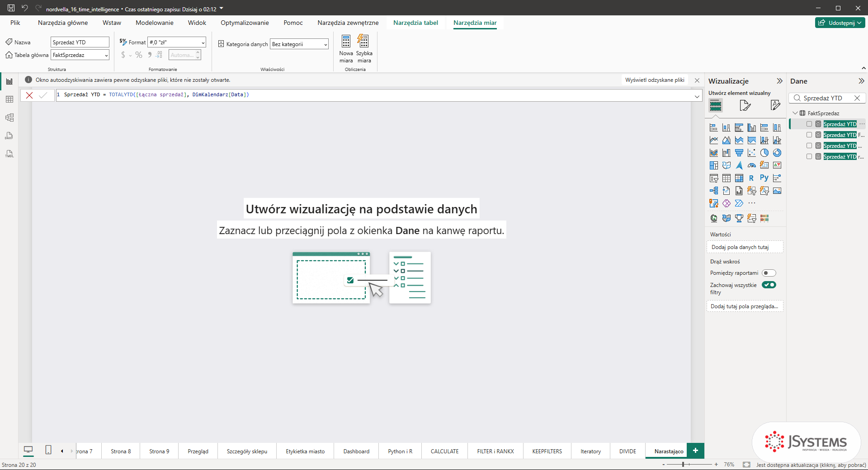Open the table view in left sidebar
868x470 pixels.
click(x=9, y=99)
